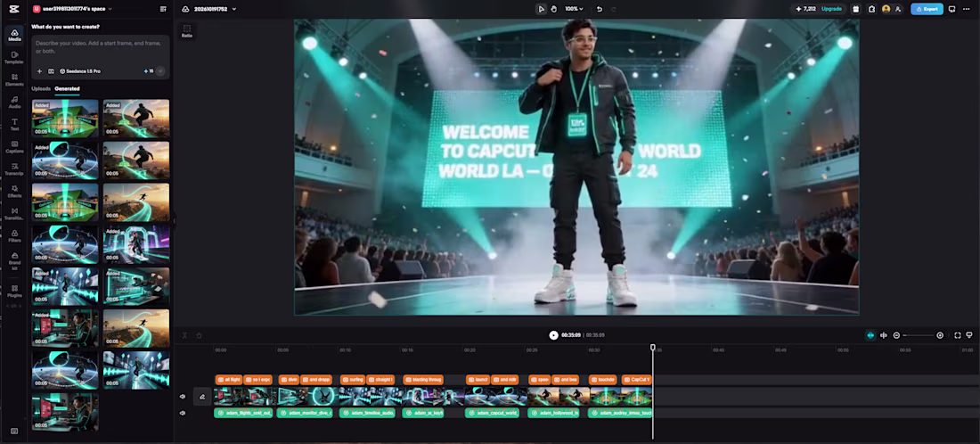The image size is (980, 444).
Task: Click the fit-timeline fullscreen icon
Action: (957, 335)
